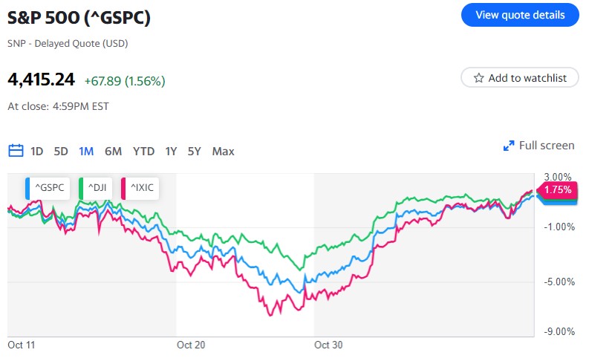The height and width of the screenshot is (364, 589).
Task: Select the 1M time range
Action: 86,151
